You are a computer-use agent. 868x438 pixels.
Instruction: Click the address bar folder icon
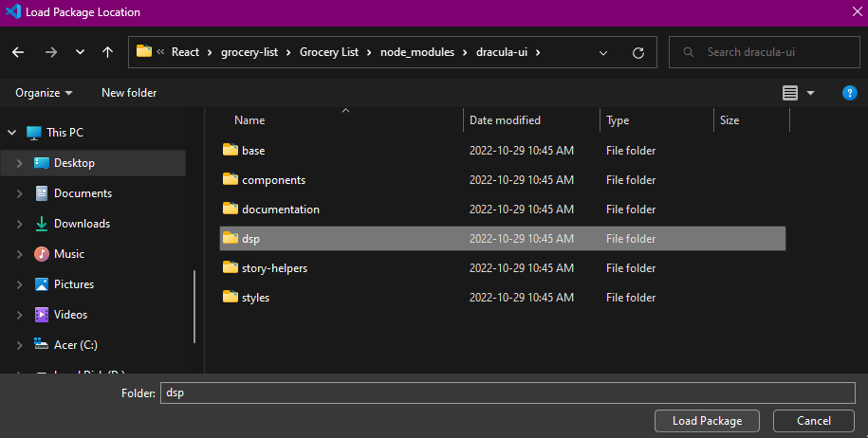144,51
